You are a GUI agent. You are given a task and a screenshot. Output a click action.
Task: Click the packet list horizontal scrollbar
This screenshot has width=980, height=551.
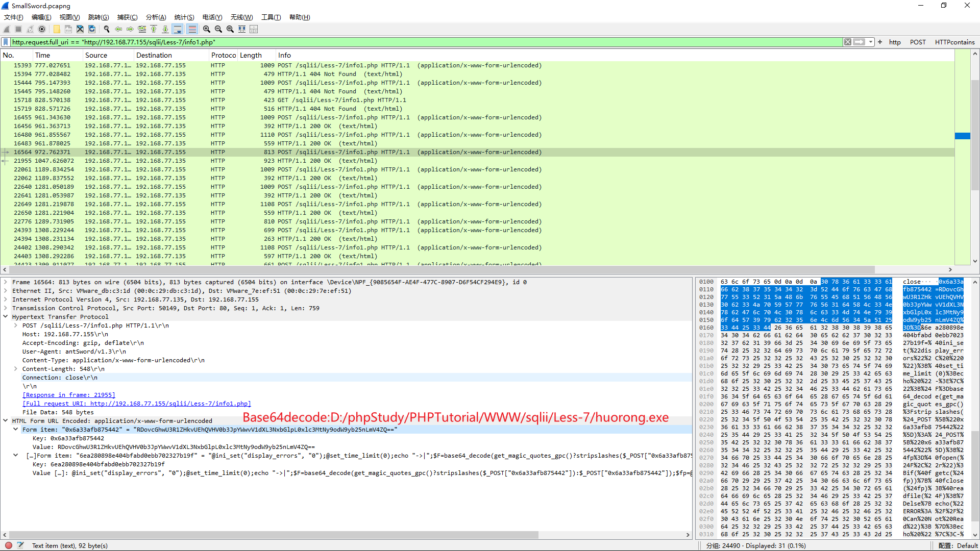[439, 270]
